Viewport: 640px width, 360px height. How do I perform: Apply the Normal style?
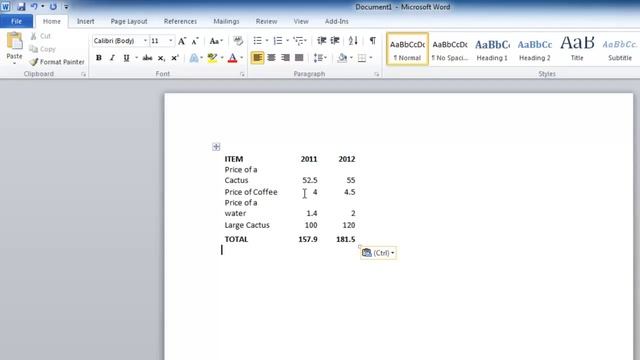(x=407, y=49)
